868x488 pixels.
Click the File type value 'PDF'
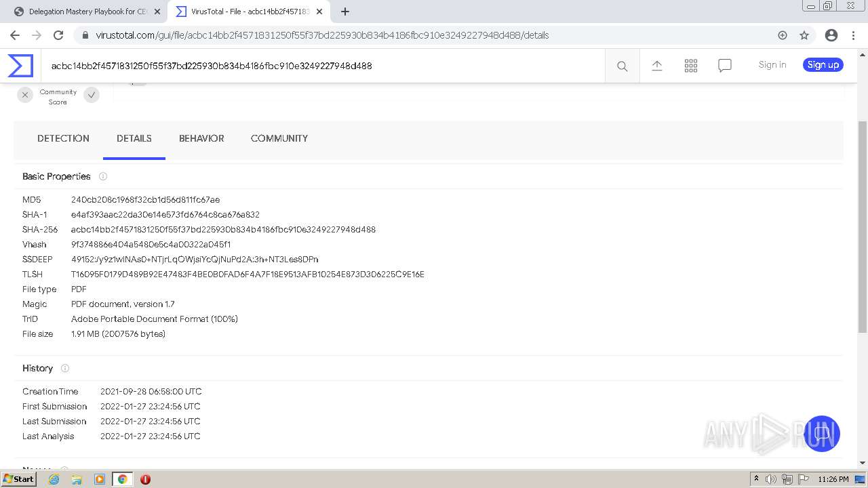pyautogui.click(x=79, y=289)
